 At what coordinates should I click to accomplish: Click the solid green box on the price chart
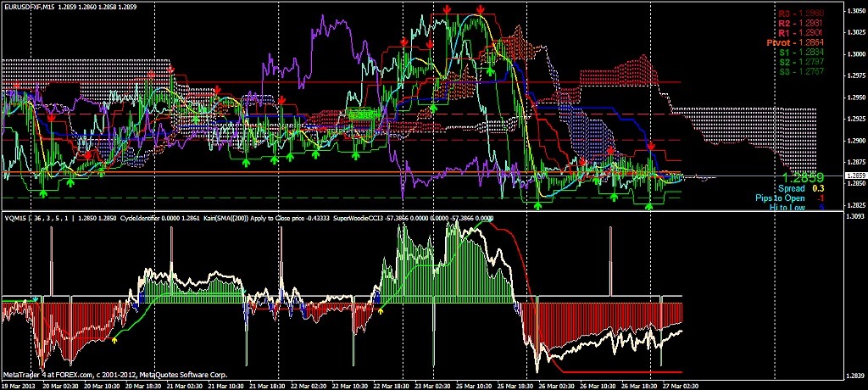[361, 114]
